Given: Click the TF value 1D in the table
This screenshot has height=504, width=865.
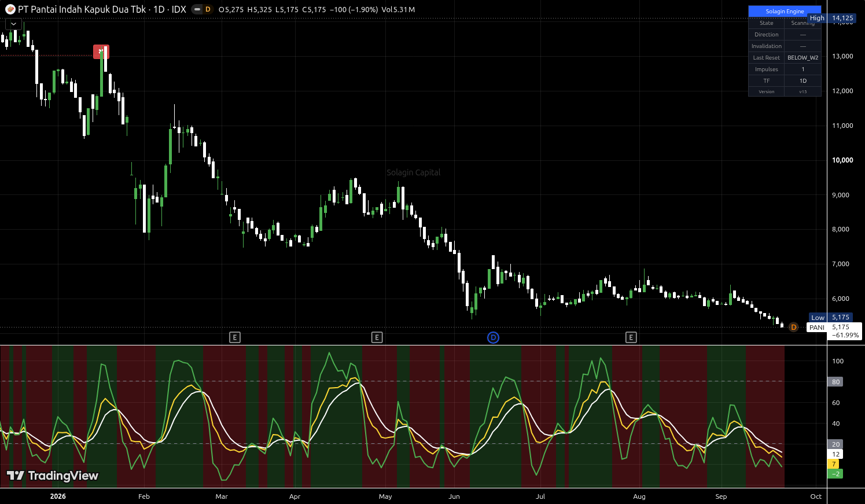Looking at the screenshot, I should coord(803,81).
